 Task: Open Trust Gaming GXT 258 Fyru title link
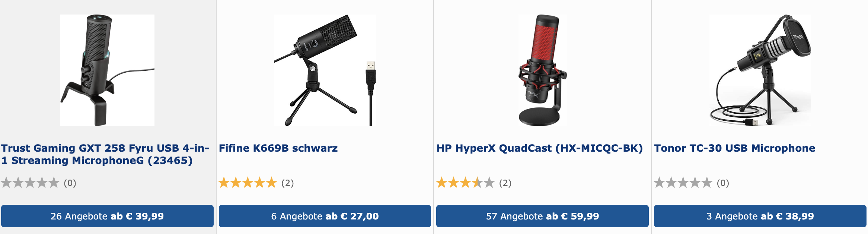[x=105, y=154]
